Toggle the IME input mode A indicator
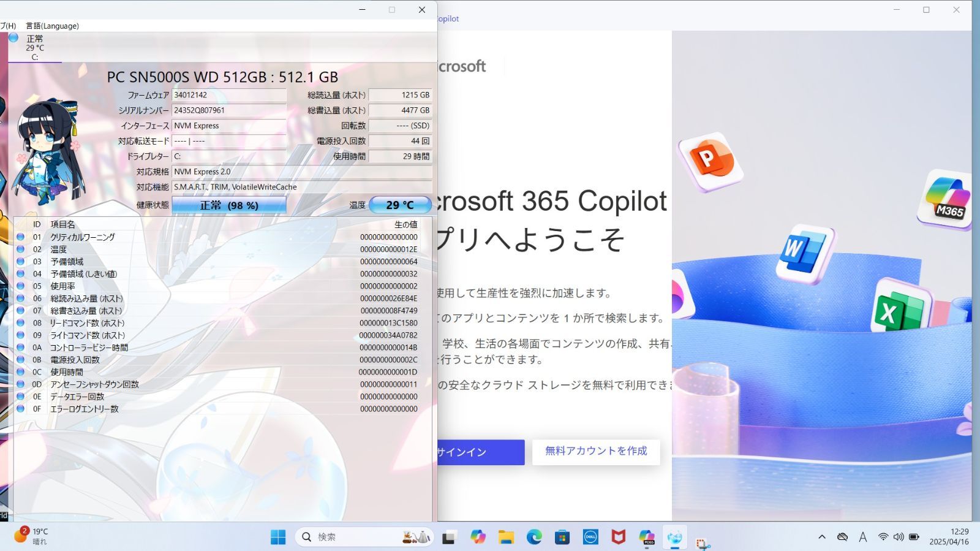The width and height of the screenshot is (980, 551). pos(863,537)
